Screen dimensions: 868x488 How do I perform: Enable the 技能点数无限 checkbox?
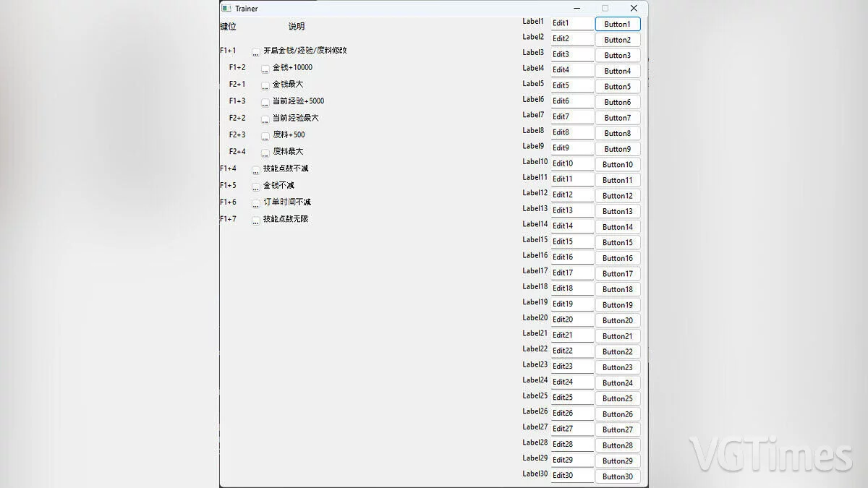pyautogui.click(x=256, y=221)
